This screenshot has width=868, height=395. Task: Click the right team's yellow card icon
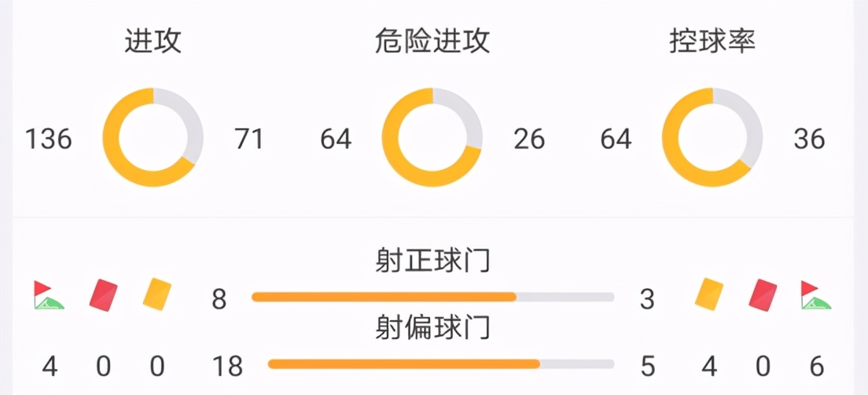click(708, 294)
